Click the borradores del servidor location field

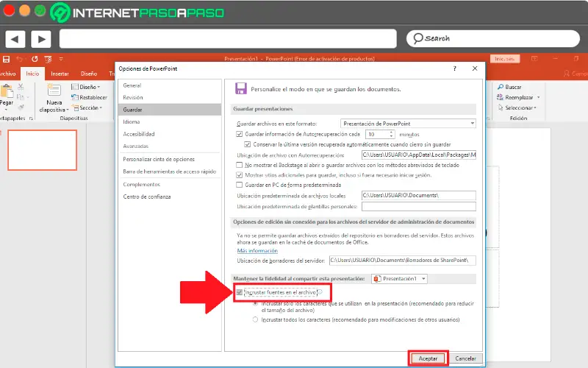coord(402,261)
